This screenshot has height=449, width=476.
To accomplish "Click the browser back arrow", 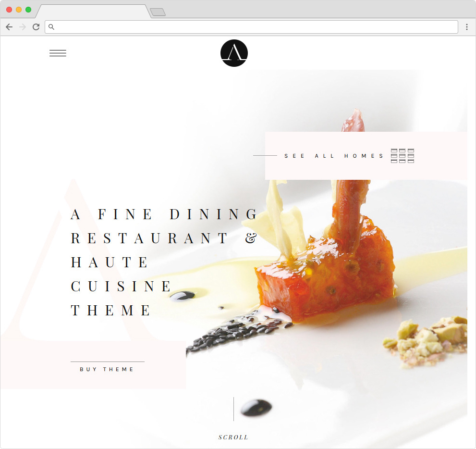I will (x=9, y=27).
